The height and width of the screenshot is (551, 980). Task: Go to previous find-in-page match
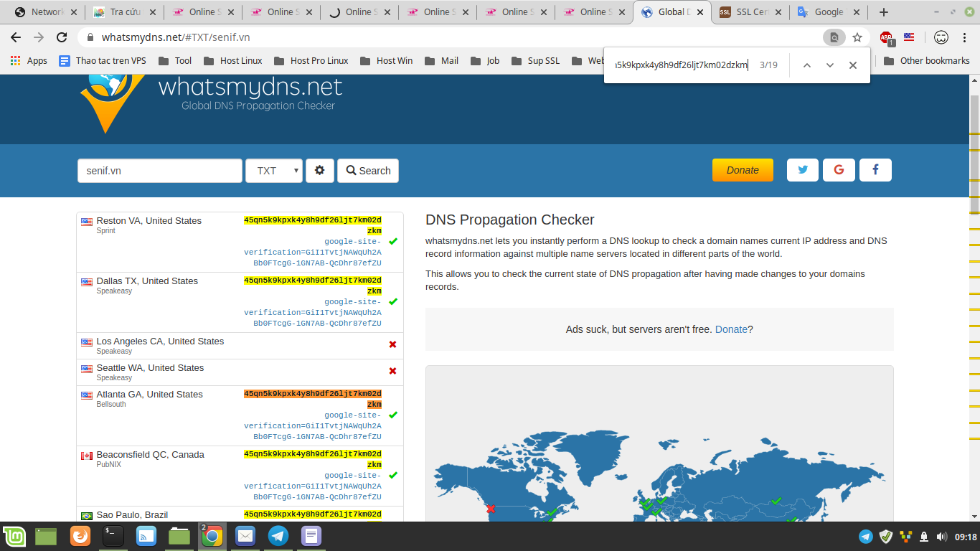pyautogui.click(x=807, y=65)
